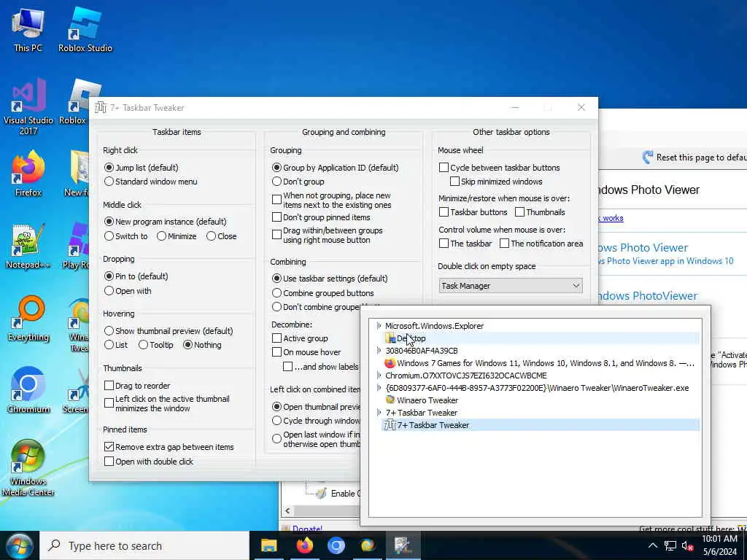Image resolution: width=747 pixels, height=560 pixels.
Task: Enable Open with double click
Action: (109, 462)
